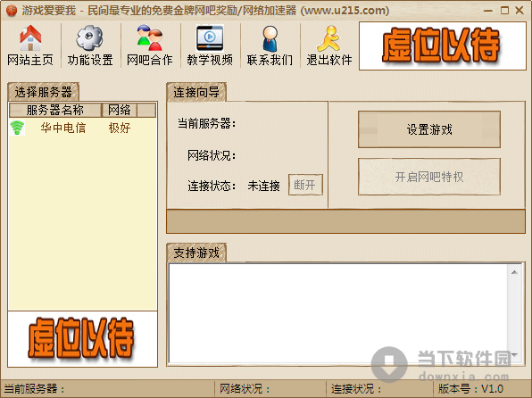The image size is (532, 398).
Task: Click the basketball app icon in title bar
Action: click(12, 11)
